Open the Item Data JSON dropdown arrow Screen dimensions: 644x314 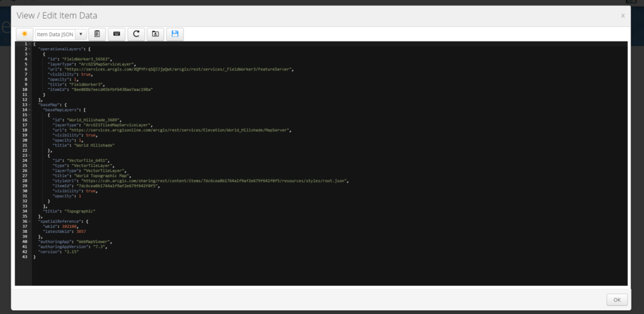point(80,34)
